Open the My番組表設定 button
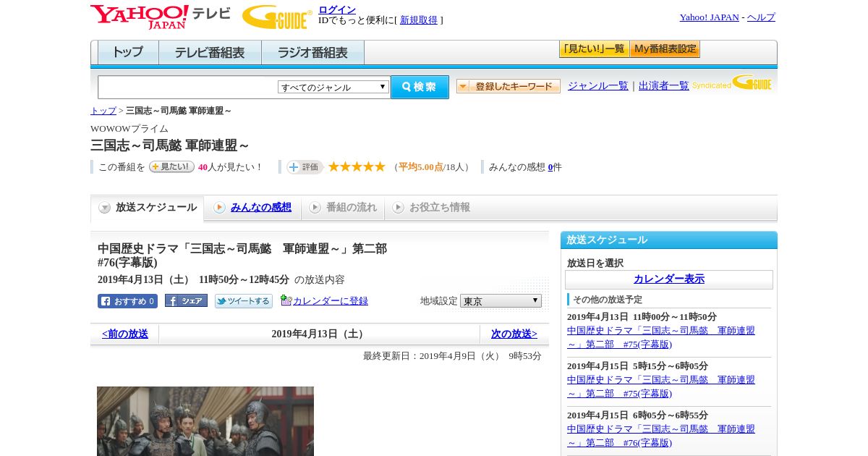Image resolution: width=868 pixels, height=456 pixels. point(665,49)
